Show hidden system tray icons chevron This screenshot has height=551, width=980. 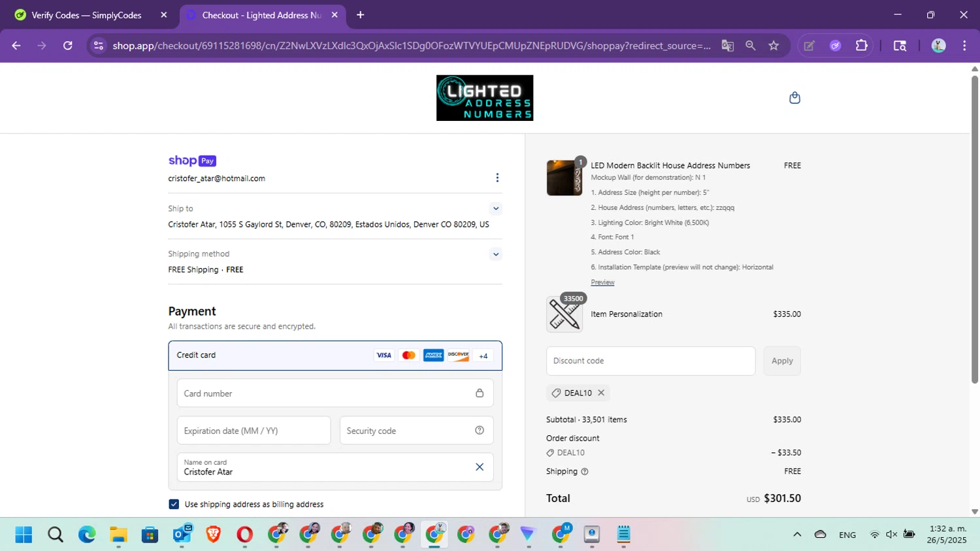click(797, 535)
